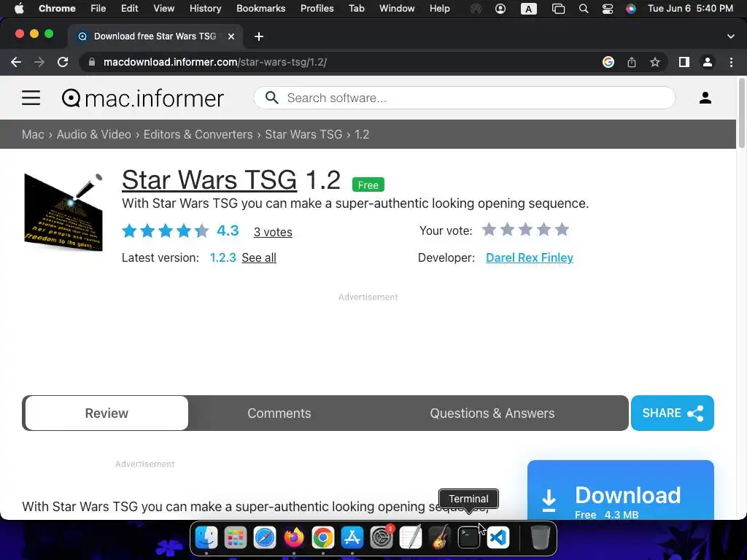Open Terminal in the Dock

[x=469, y=537]
